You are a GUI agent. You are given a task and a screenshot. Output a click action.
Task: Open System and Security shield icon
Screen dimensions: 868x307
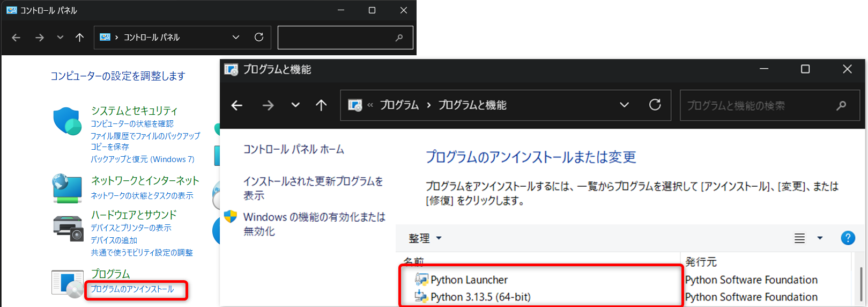coord(66,121)
